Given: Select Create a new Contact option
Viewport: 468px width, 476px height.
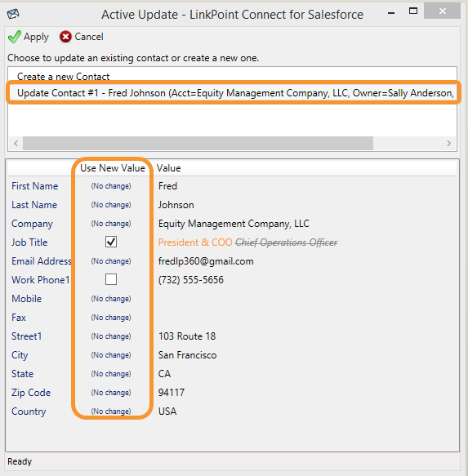Looking at the screenshot, I should click(x=63, y=77).
